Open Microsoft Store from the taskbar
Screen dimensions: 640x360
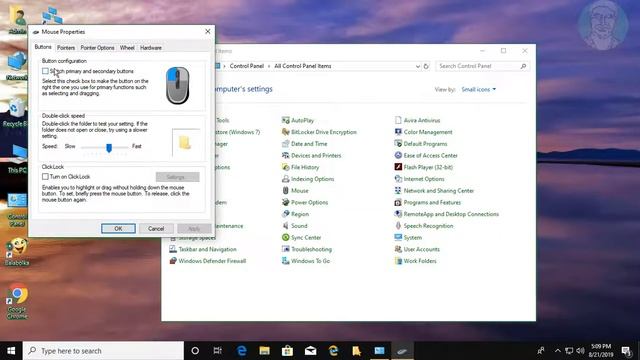pyautogui.click(x=287, y=351)
